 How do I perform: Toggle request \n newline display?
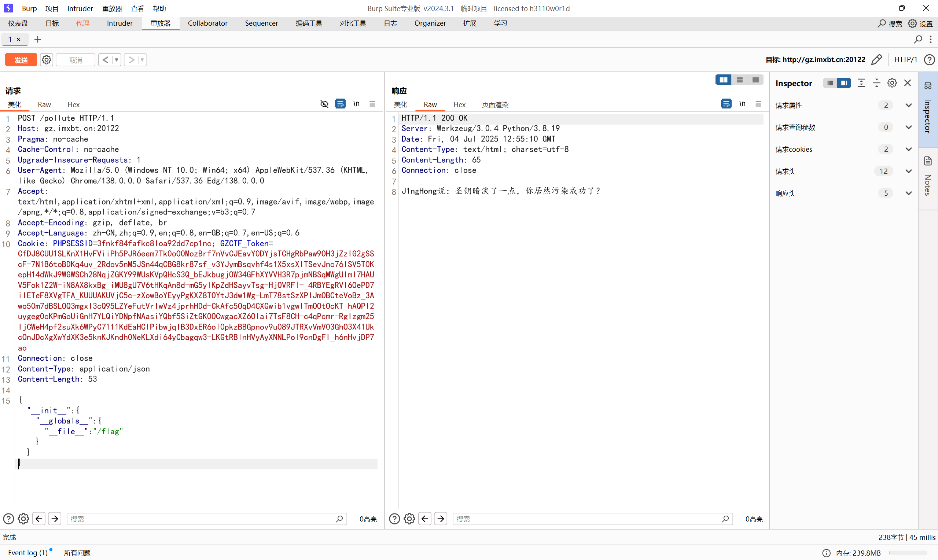[356, 104]
